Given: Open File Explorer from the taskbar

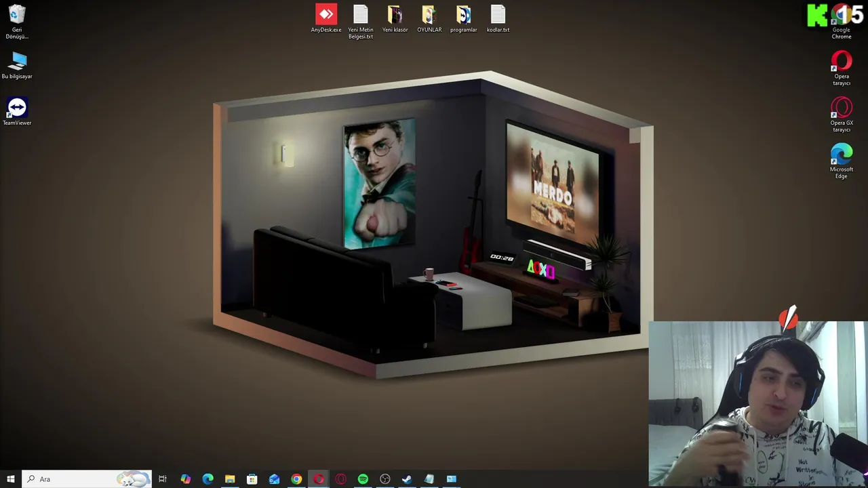Looking at the screenshot, I should [230, 479].
